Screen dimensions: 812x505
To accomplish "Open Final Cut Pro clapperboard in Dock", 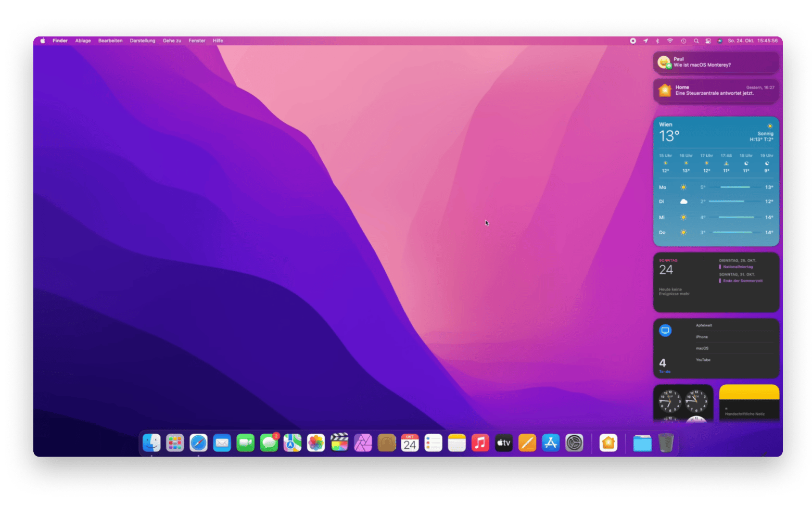I will click(339, 443).
